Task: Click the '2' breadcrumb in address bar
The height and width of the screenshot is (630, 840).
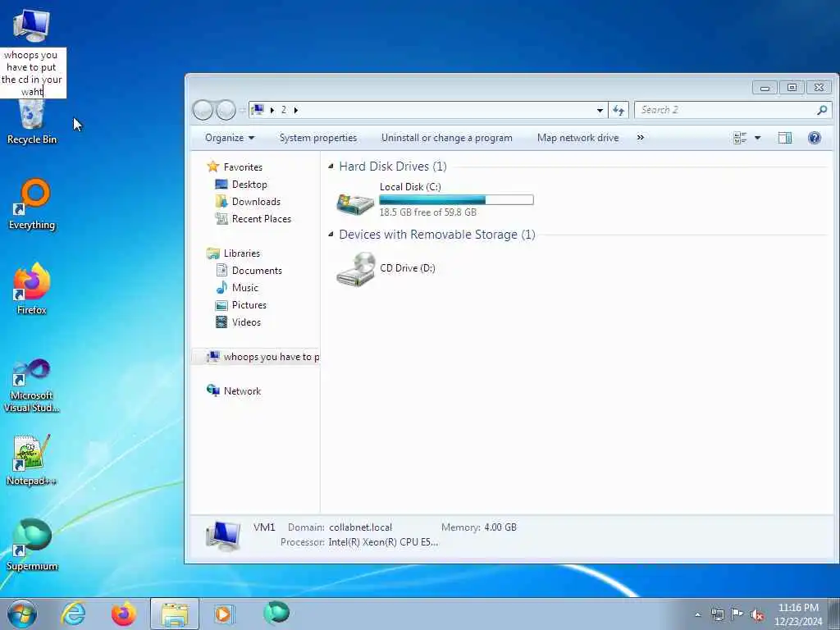Action: pos(283,110)
